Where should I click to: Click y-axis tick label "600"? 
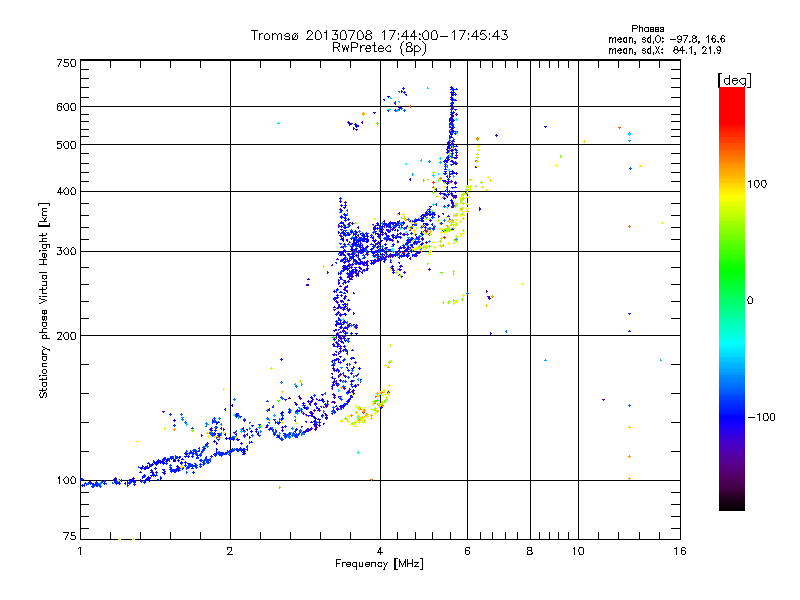pos(66,107)
